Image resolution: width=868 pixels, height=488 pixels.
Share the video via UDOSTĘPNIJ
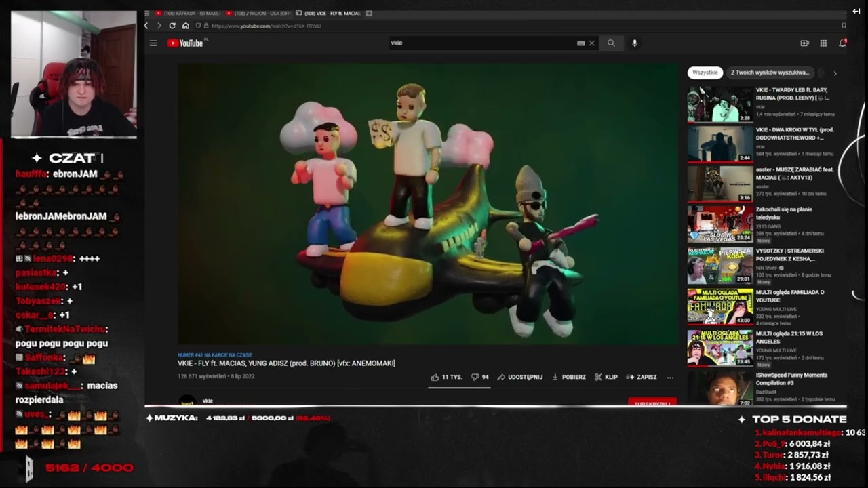[x=520, y=377]
